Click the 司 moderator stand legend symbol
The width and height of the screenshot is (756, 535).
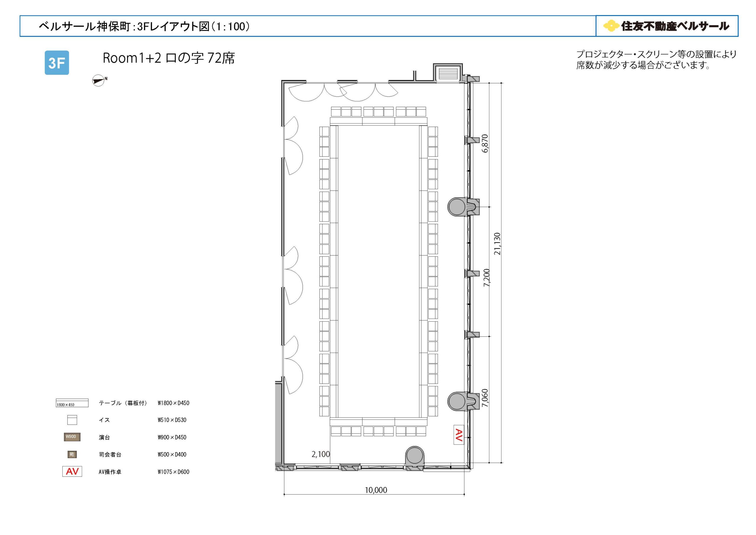point(72,455)
